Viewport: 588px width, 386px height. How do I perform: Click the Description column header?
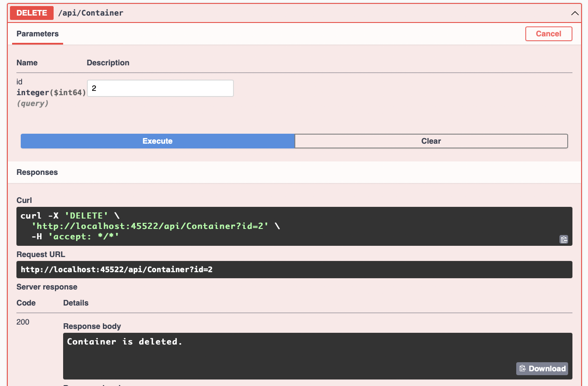[x=108, y=62]
